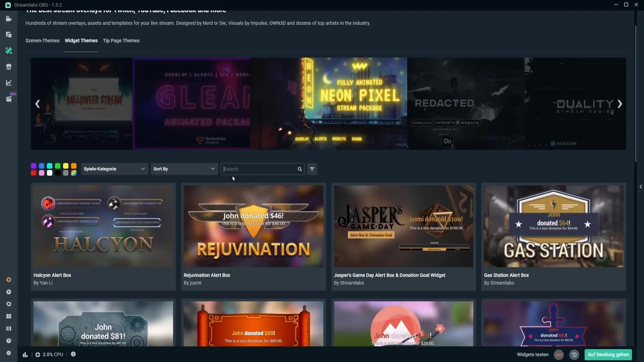Filter by pink color swatch
The width and height of the screenshot is (644, 362).
[42, 173]
